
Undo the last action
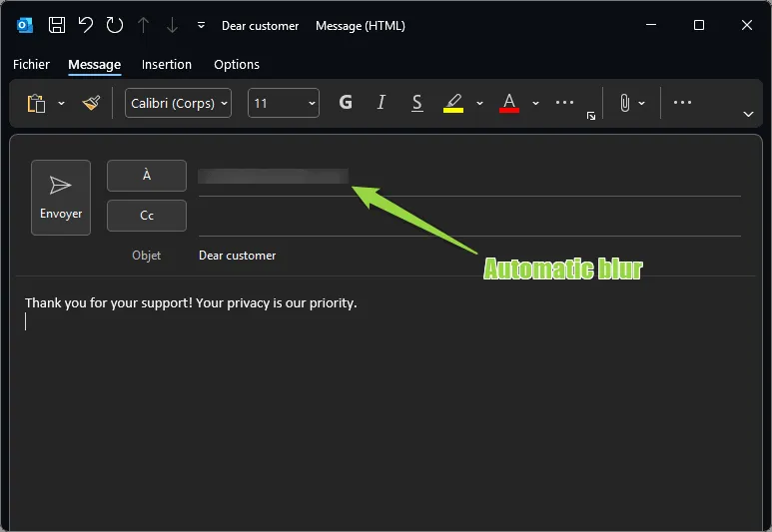pos(86,25)
